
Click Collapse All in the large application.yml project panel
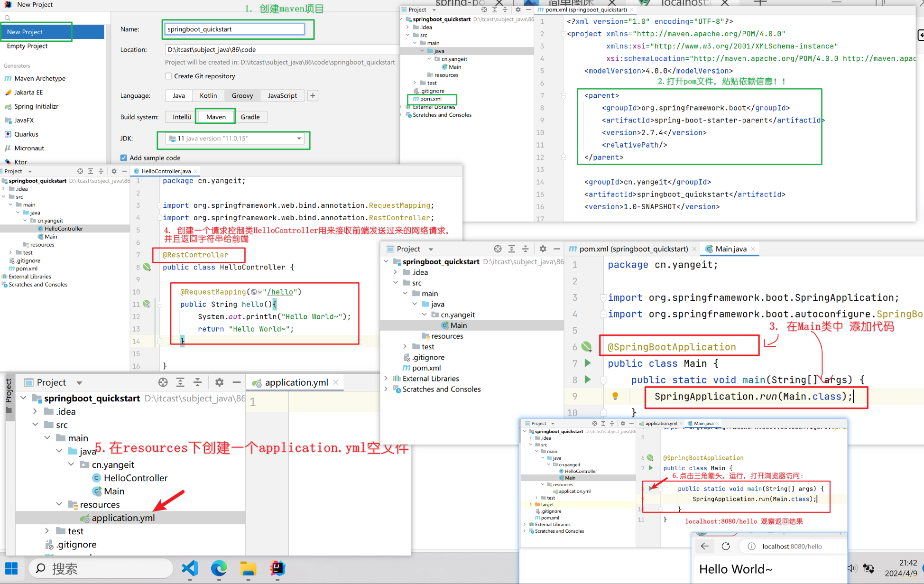pos(198,382)
